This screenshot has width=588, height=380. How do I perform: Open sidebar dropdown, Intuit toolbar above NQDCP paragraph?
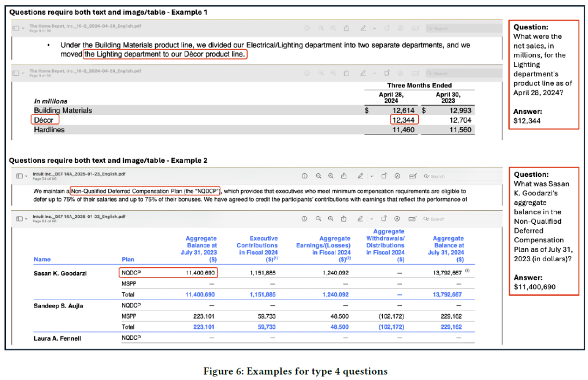26,176
